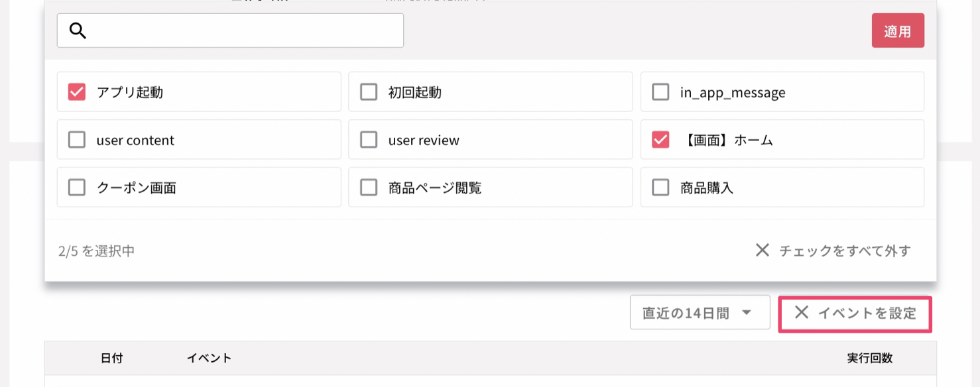This screenshot has height=387, width=980.
Task: Click the アプリ起動 label text
Action: [x=130, y=92]
